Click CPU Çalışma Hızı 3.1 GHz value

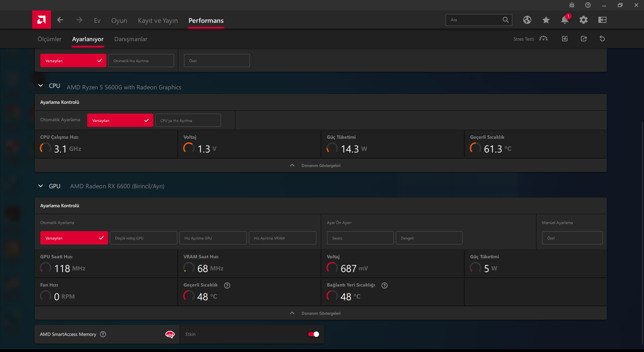[67, 149]
